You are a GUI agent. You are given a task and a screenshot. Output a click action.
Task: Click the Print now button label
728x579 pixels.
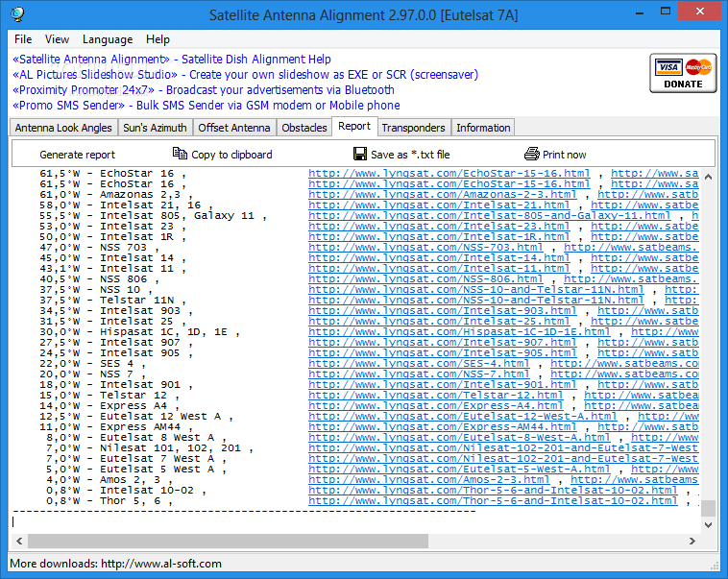564,155
